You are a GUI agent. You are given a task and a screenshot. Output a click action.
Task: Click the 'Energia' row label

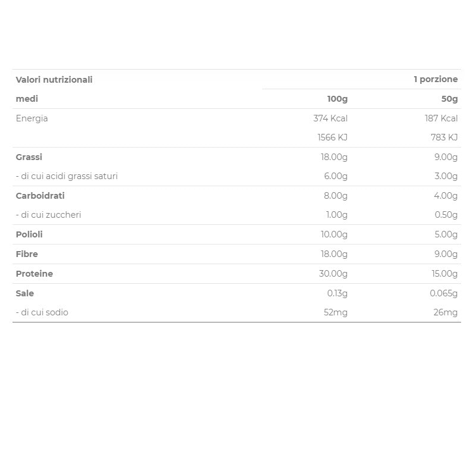point(32,118)
